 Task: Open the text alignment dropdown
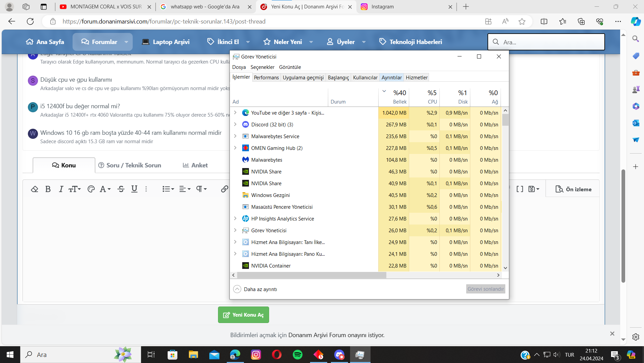(x=185, y=189)
